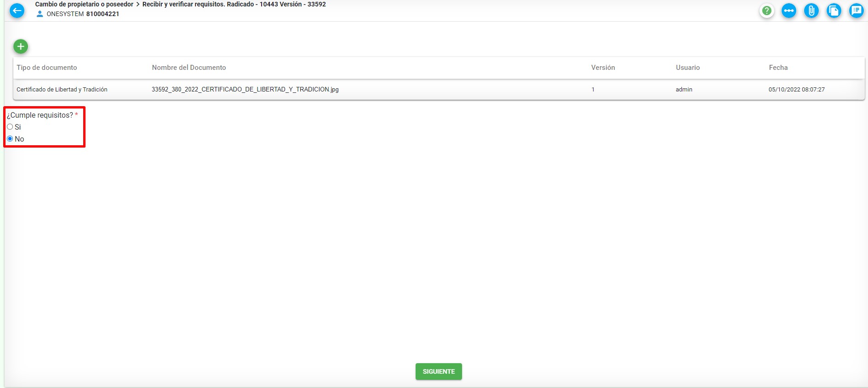Click the 'Versión' column header
The image size is (868, 388).
pyautogui.click(x=603, y=68)
